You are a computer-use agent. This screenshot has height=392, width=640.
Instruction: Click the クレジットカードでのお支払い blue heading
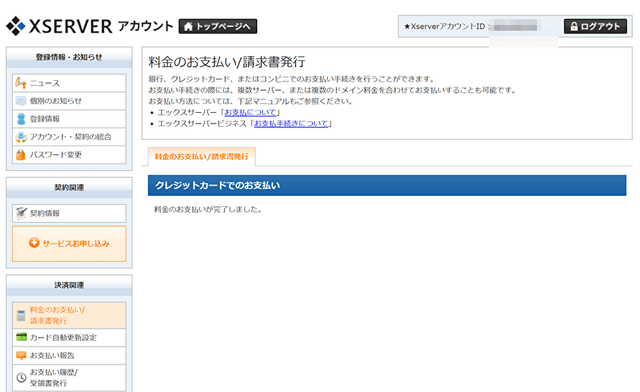click(x=387, y=185)
